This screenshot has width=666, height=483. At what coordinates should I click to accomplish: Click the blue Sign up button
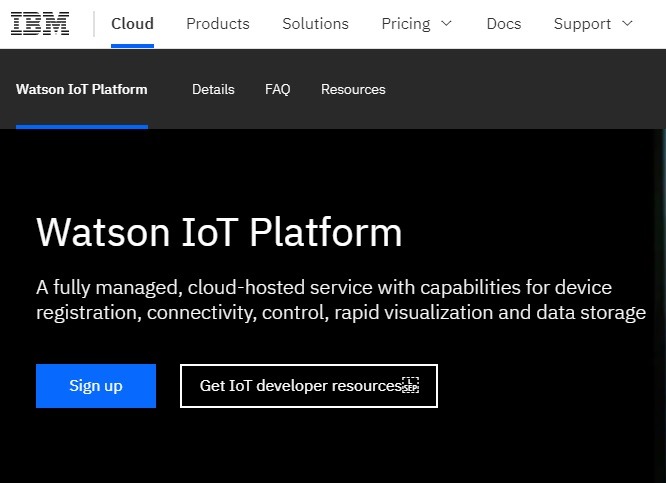click(x=96, y=386)
